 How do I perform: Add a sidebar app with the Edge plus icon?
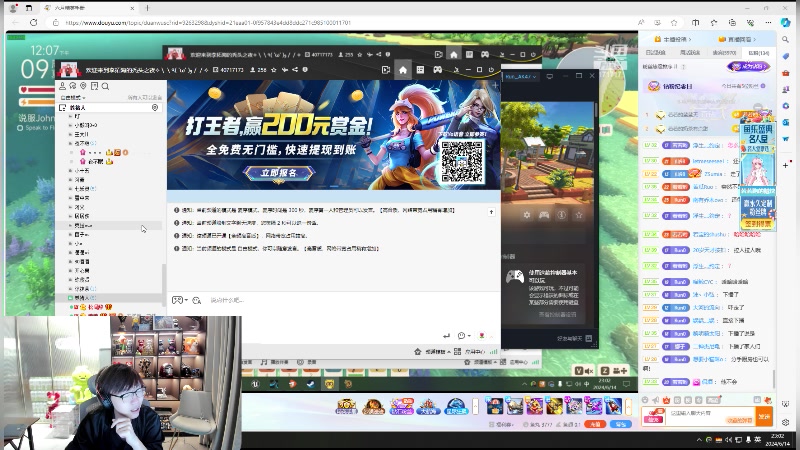786,165
